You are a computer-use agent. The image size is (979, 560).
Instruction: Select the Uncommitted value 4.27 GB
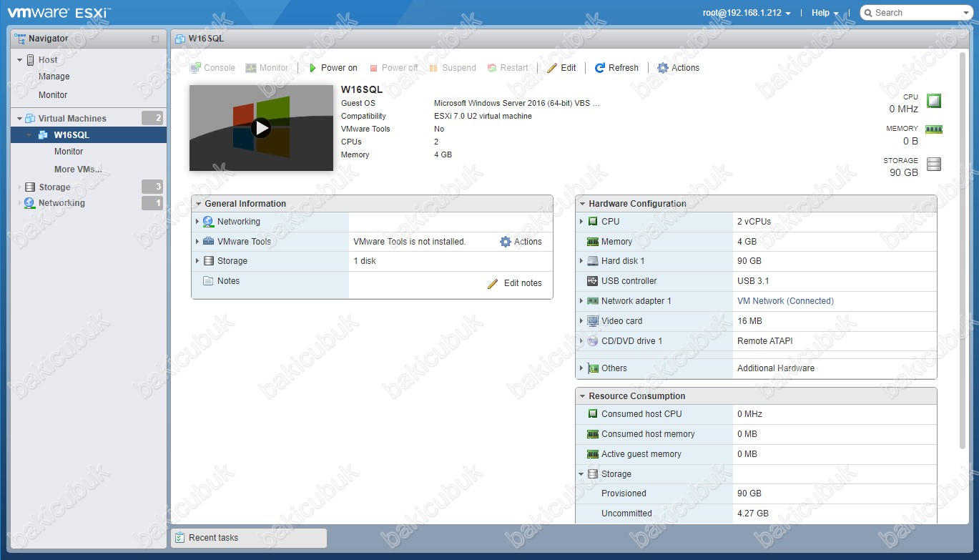(753, 514)
